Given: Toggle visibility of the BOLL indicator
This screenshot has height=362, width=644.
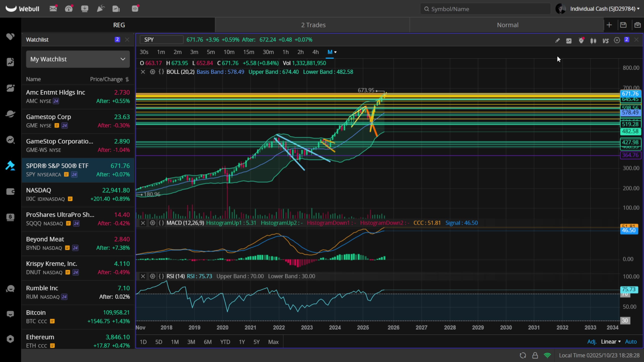Looking at the screenshot, I should [152, 72].
